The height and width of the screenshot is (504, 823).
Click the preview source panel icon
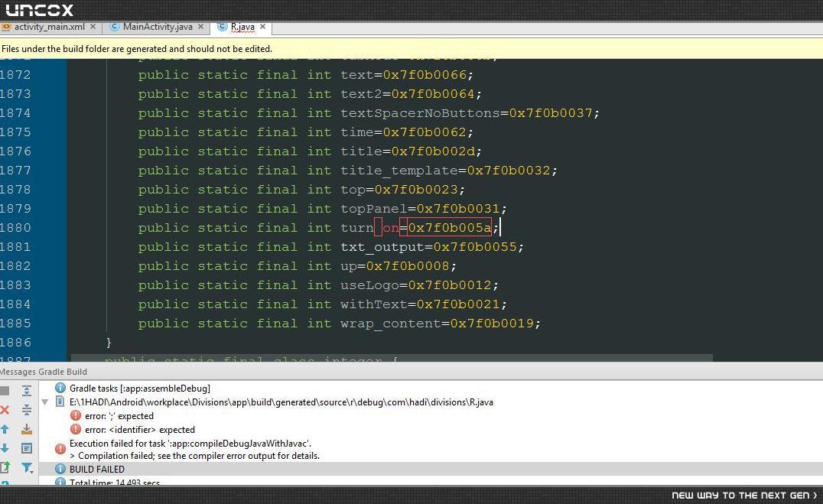(x=27, y=448)
